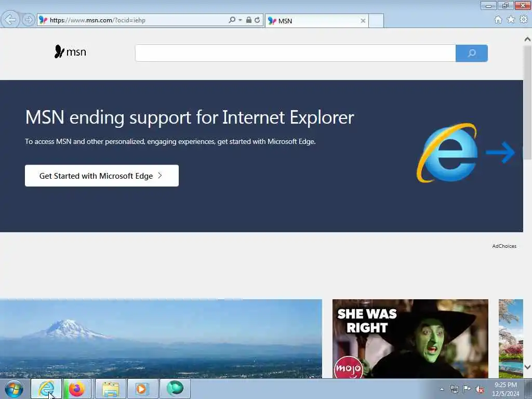
Task: Click the network tray icon
Action: 454,389
